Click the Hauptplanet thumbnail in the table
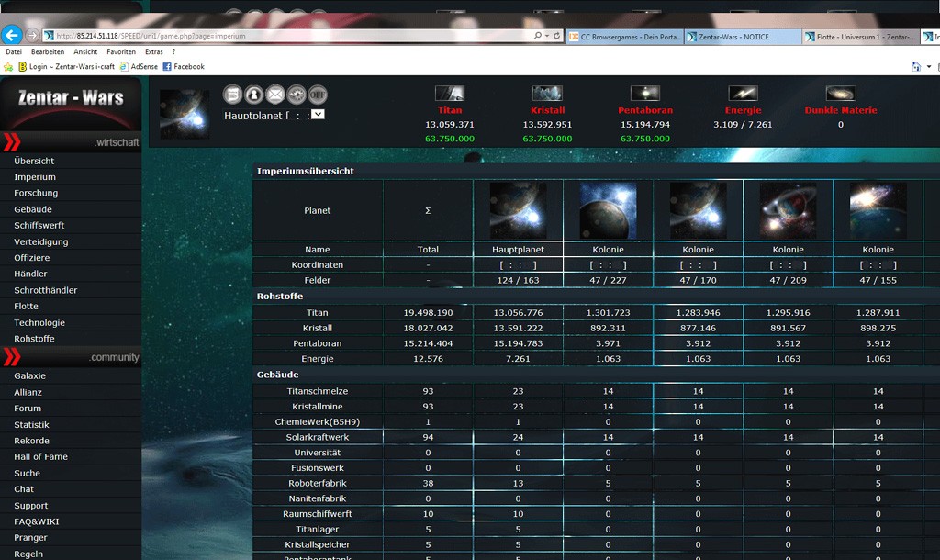This screenshot has height=560, width=940. point(518,210)
